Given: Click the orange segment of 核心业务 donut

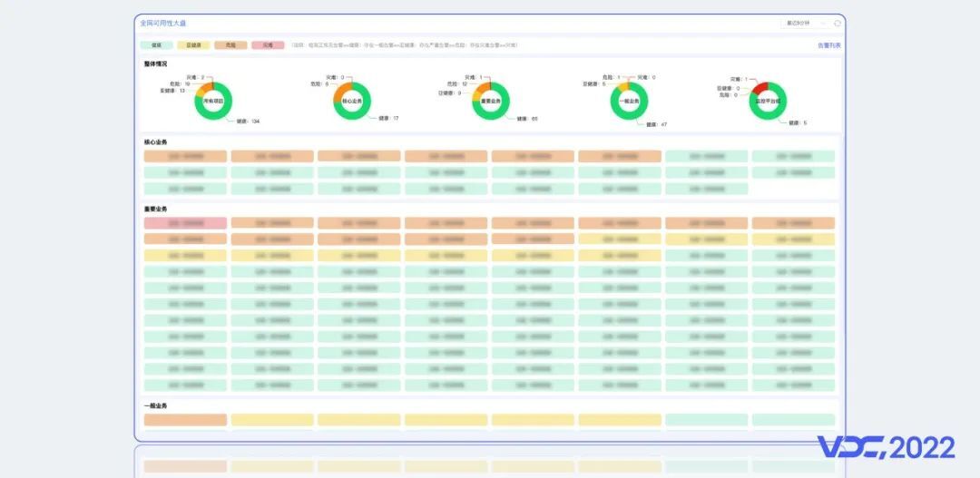Looking at the screenshot, I should tap(340, 92).
